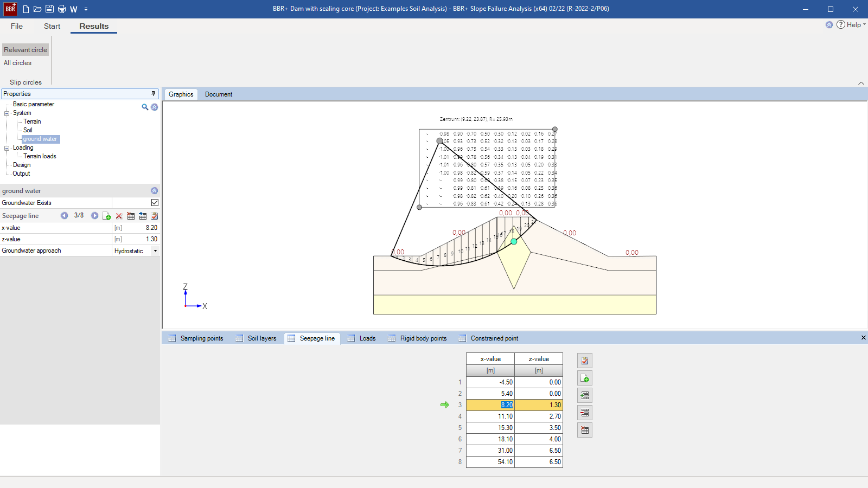868x488 pixels.
Task: Switch to the Start ribbon tab
Action: [52, 26]
